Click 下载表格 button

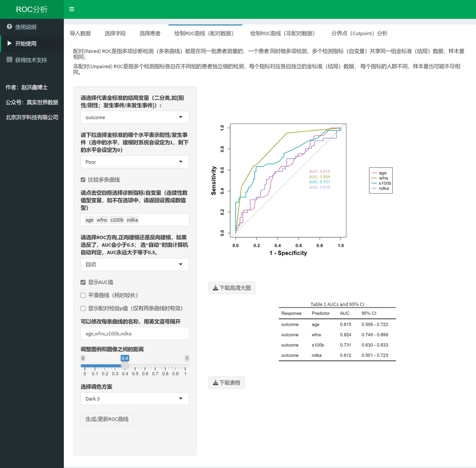[x=226, y=383]
